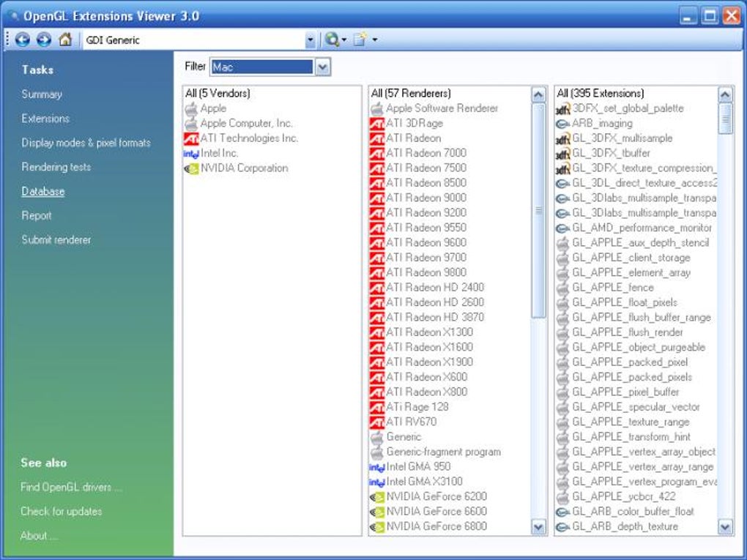This screenshot has height=560, width=747.
Task: Open the dropdown arrow beside notepad icon
Action: click(x=374, y=40)
